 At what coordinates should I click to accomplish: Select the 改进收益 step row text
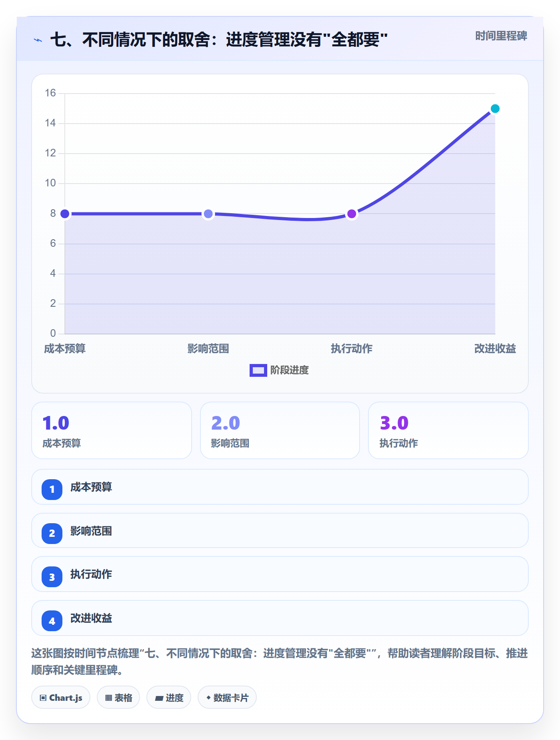(x=91, y=618)
